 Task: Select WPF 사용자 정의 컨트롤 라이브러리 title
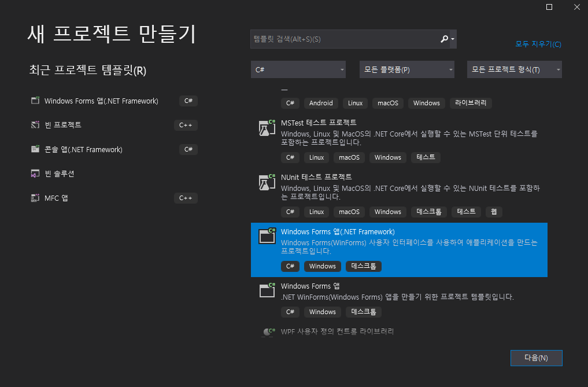pyautogui.click(x=337, y=331)
